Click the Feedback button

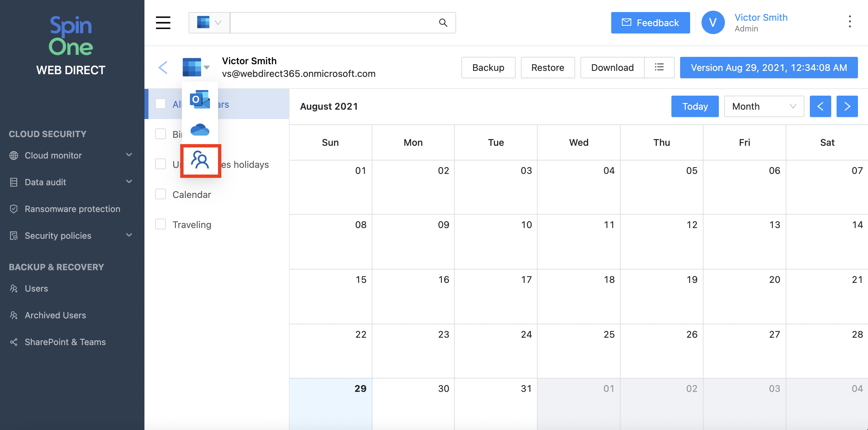tap(650, 23)
